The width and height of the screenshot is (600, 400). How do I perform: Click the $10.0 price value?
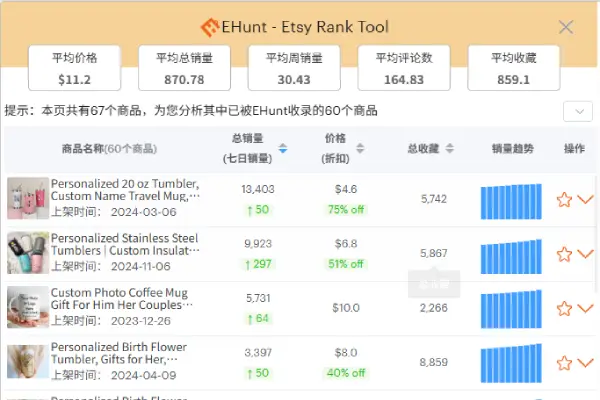(346, 308)
